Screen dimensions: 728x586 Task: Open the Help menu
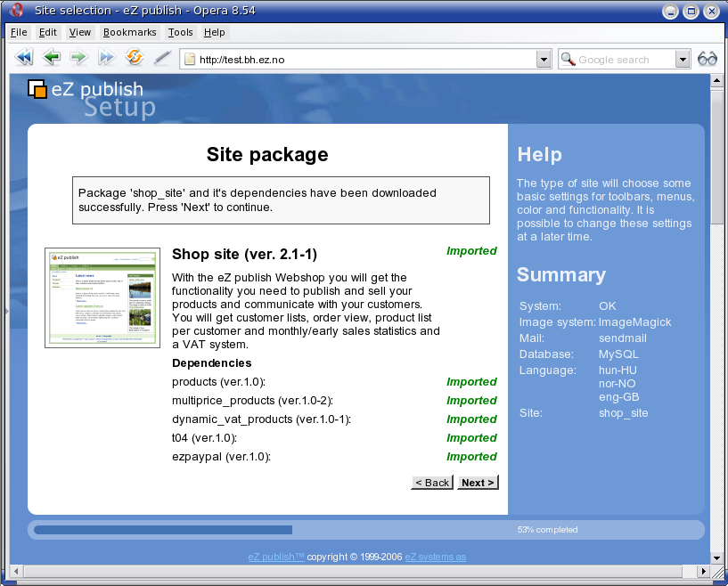(x=214, y=32)
